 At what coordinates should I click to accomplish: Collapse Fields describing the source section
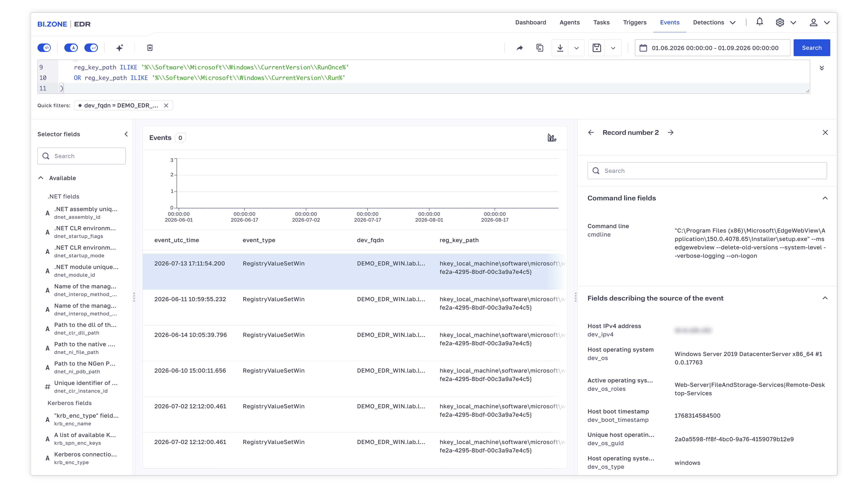click(x=825, y=298)
